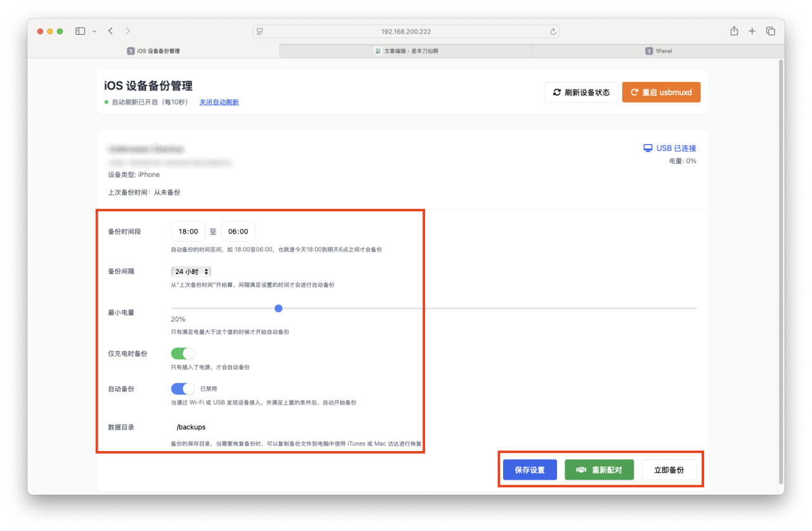This screenshot has height=531, width=812.
Task: Click the address bar showing 192.168.200.222
Action: [406, 31]
